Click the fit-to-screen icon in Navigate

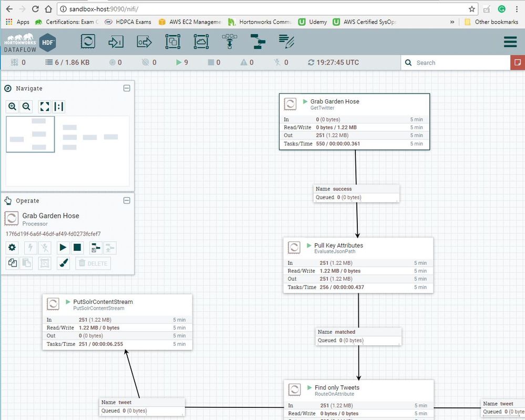click(x=45, y=107)
